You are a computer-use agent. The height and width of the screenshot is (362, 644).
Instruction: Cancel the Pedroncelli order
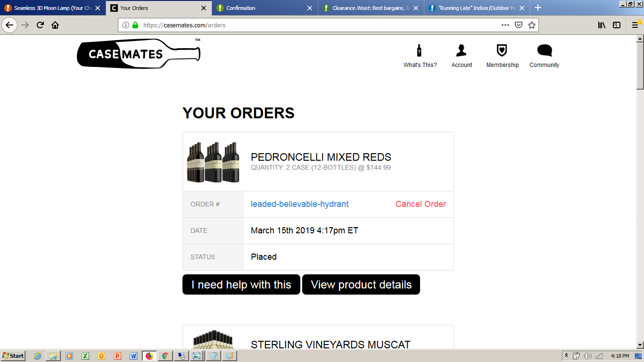[421, 204]
